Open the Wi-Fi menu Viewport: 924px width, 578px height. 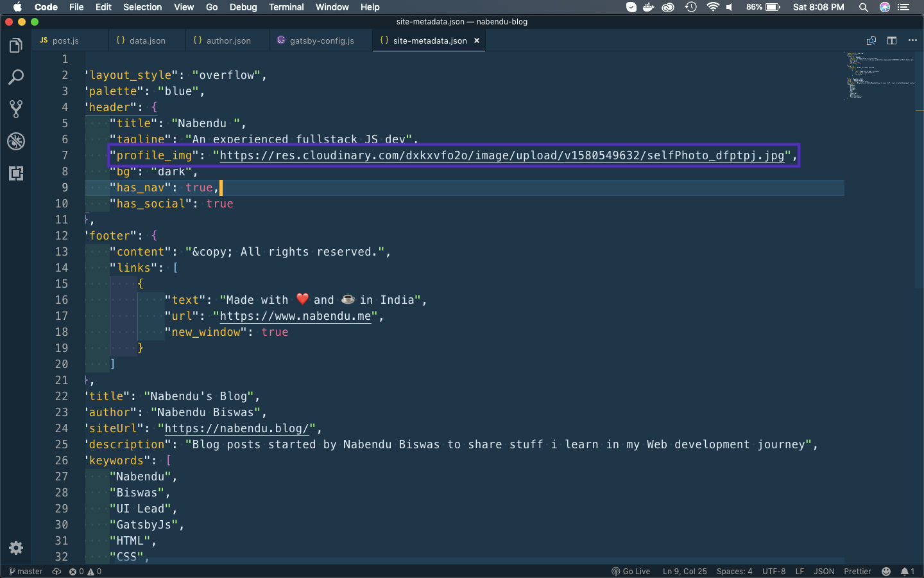pyautogui.click(x=712, y=7)
